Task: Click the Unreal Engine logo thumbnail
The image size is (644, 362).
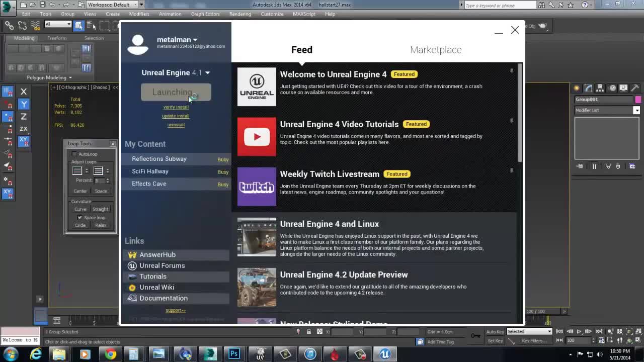Action: 257,86
